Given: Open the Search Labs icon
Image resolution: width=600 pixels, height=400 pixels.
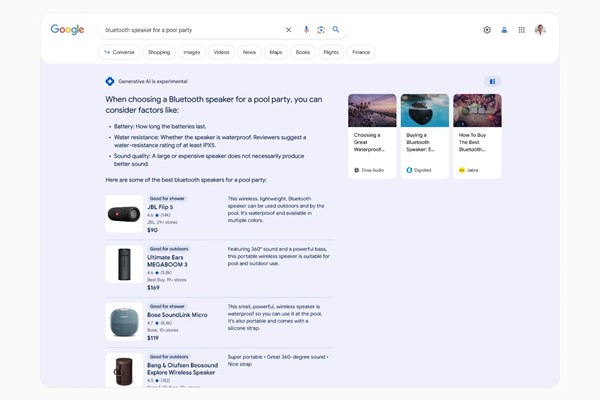Looking at the screenshot, I should (504, 30).
